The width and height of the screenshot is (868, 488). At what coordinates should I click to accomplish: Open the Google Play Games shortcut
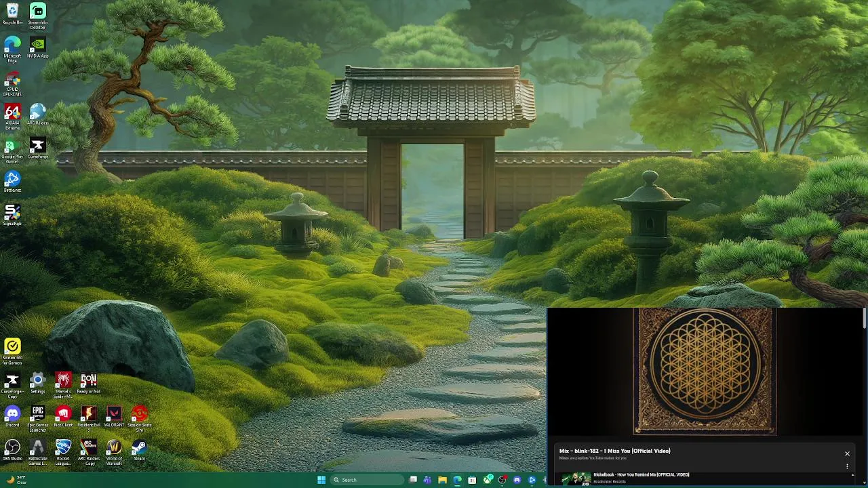12,150
